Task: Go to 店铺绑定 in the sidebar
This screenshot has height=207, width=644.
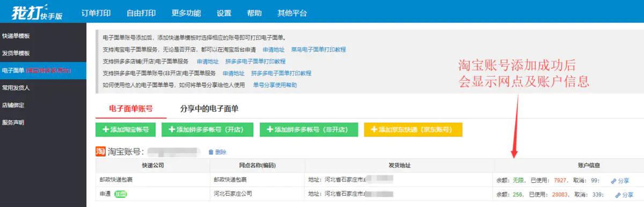Action: pyautogui.click(x=43, y=105)
